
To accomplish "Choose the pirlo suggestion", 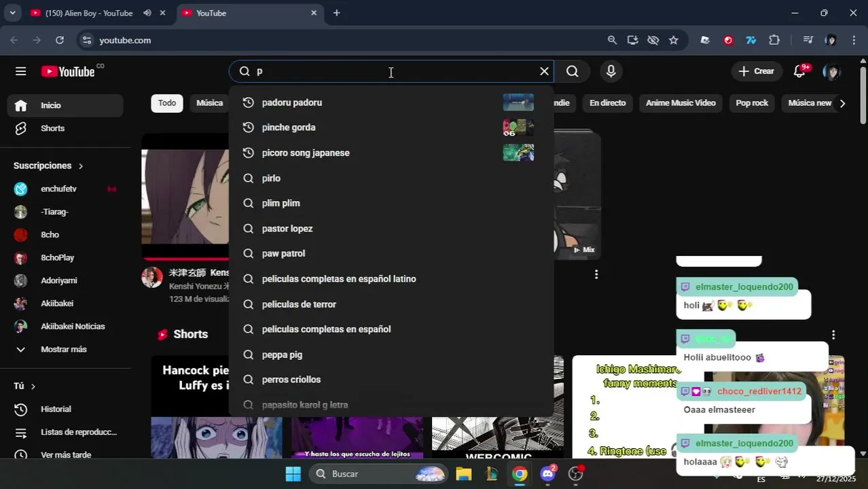I will point(391,178).
